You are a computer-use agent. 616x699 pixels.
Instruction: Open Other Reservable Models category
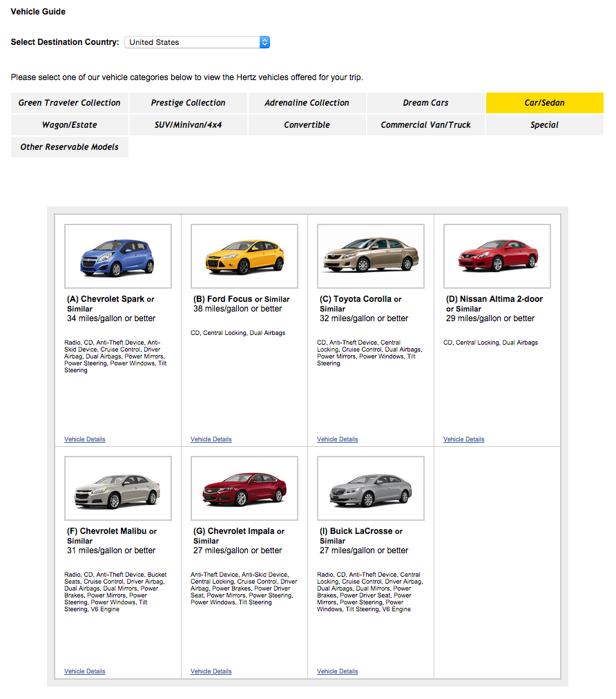tap(70, 147)
